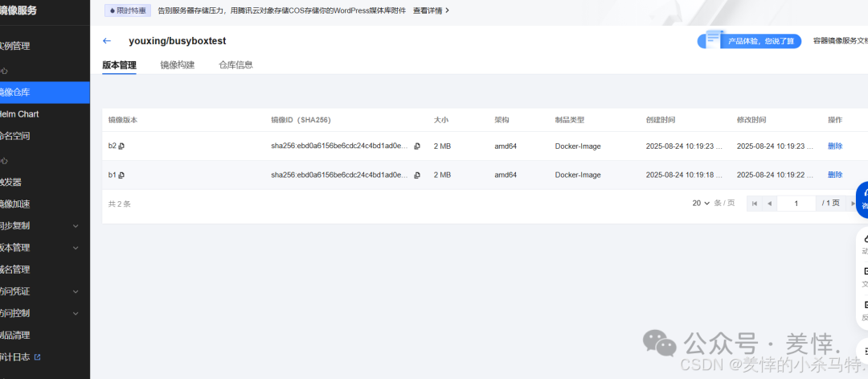Click b1 creation time 10:19:18
Image resolution: width=868 pixels, height=379 pixels.
685,175
